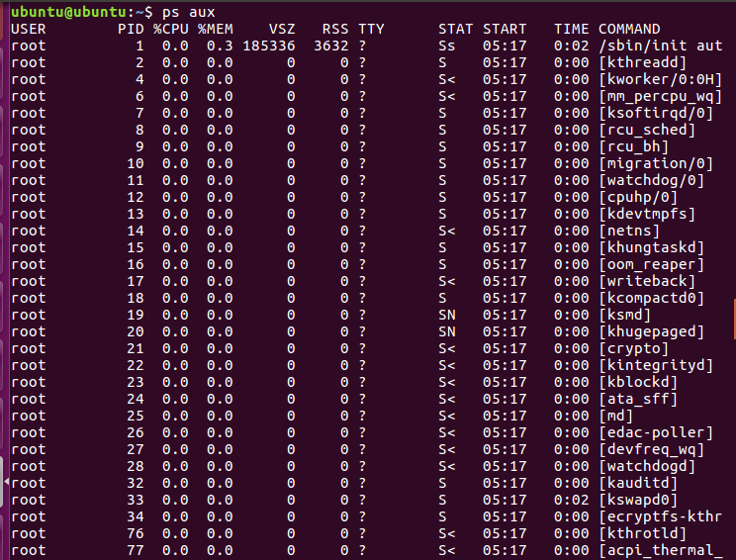Click the /sbin/init command text
This screenshot has height=560, width=736.
tap(643, 46)
